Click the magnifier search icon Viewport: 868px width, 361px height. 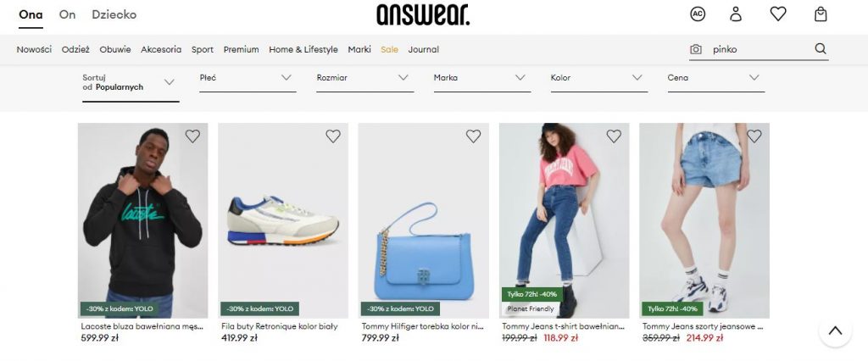click(821, 48)
